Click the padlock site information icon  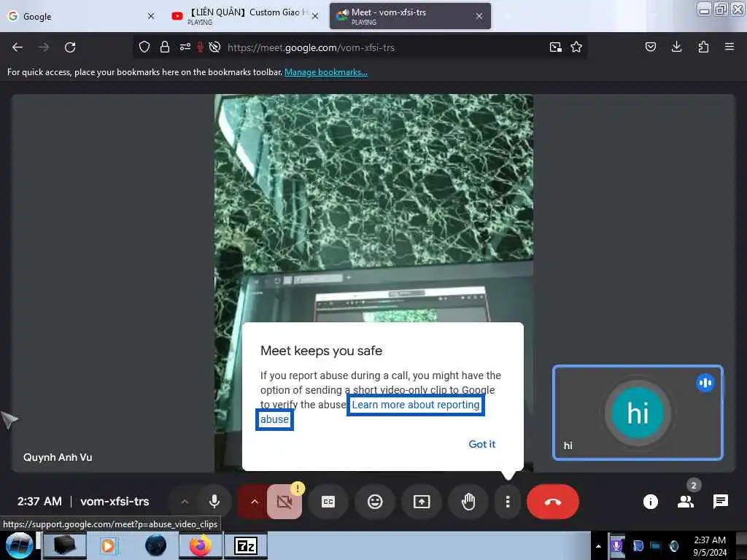point(165,47)
